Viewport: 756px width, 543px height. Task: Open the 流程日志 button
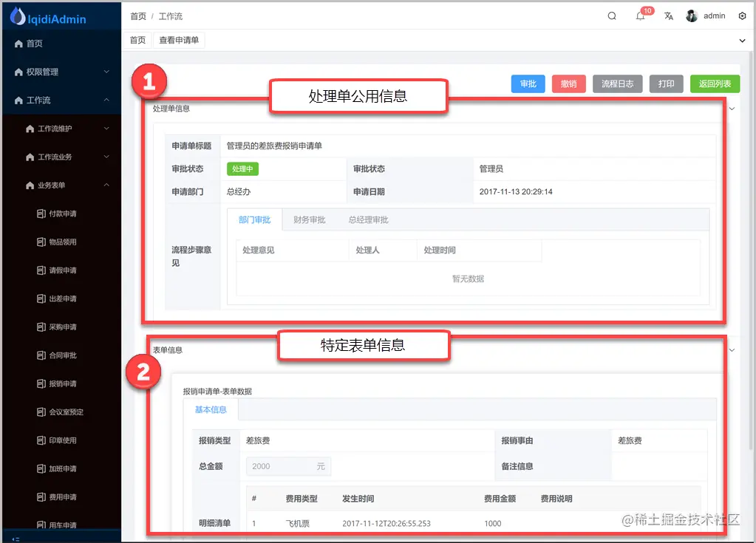(617, 83)
